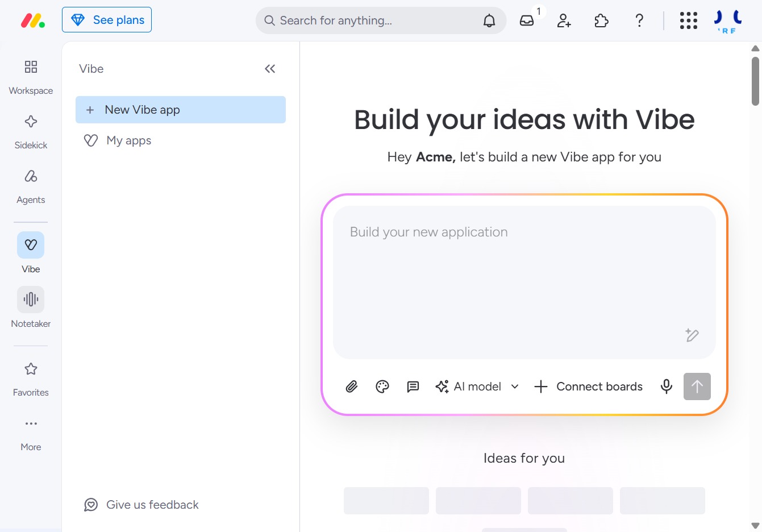Click the vertical scrollbar thumb

pos(755,81)
